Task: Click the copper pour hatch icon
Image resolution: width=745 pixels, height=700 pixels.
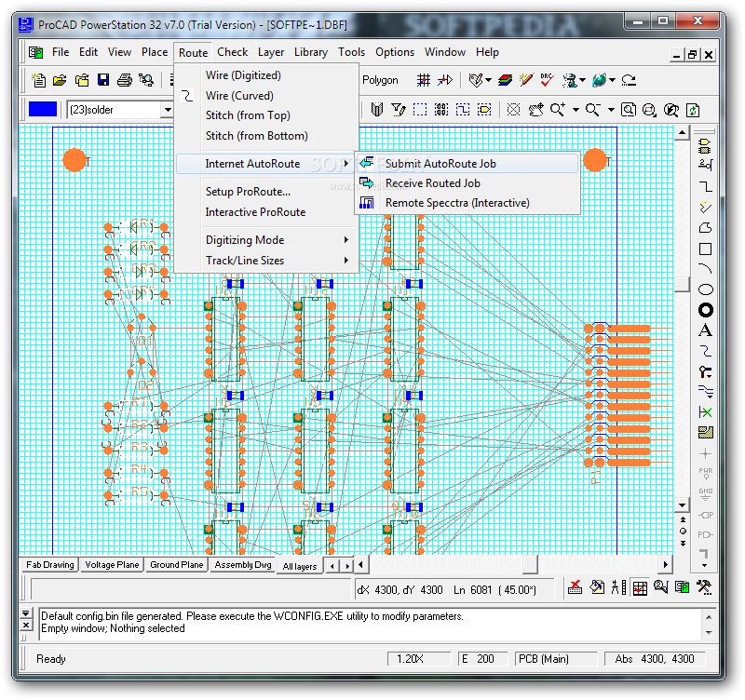Action: coord(706,432)
